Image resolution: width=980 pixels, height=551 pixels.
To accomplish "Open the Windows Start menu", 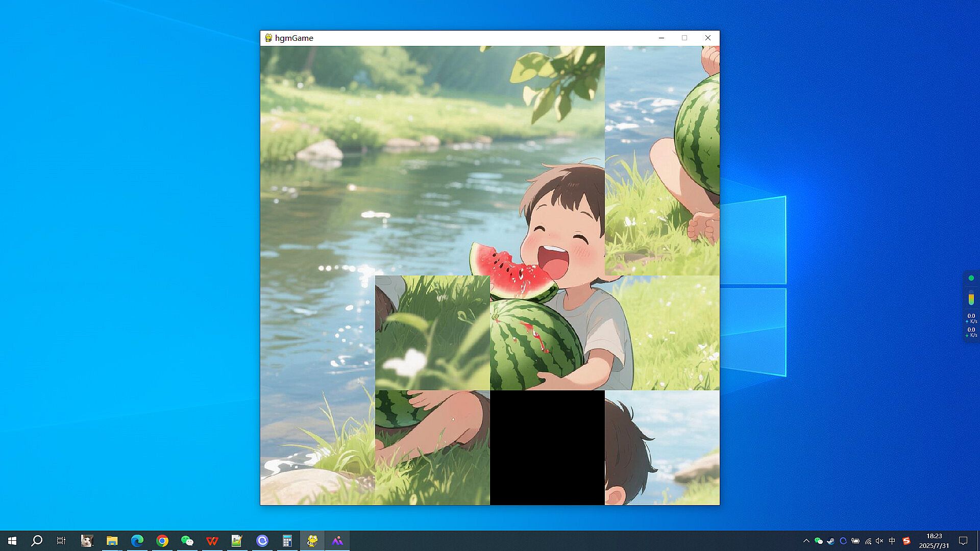I will (x=12, y=541).
